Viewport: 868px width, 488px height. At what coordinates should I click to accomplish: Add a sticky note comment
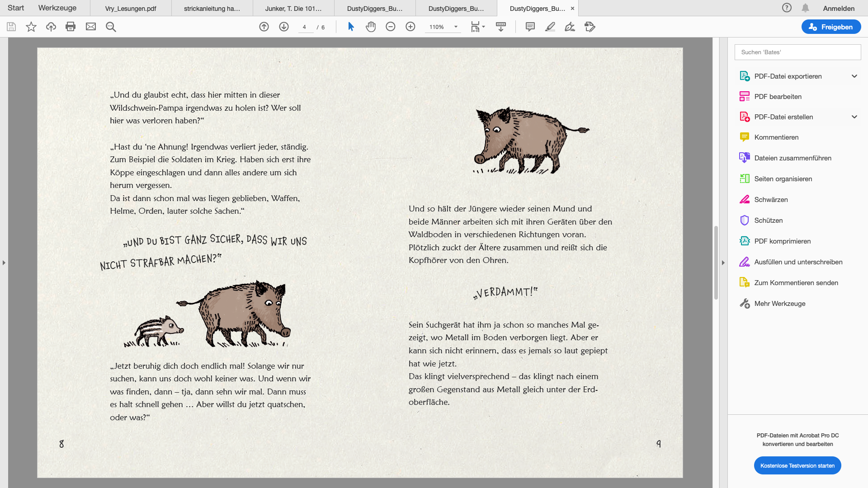pos(530,27)
